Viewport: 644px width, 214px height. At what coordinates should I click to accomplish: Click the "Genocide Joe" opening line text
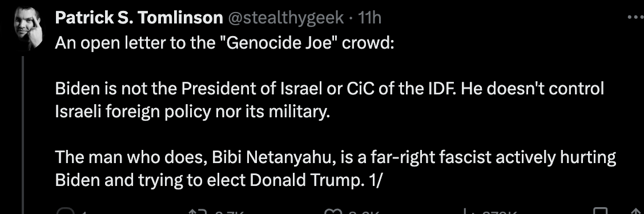pyautogui.click(x=225, y=43)
